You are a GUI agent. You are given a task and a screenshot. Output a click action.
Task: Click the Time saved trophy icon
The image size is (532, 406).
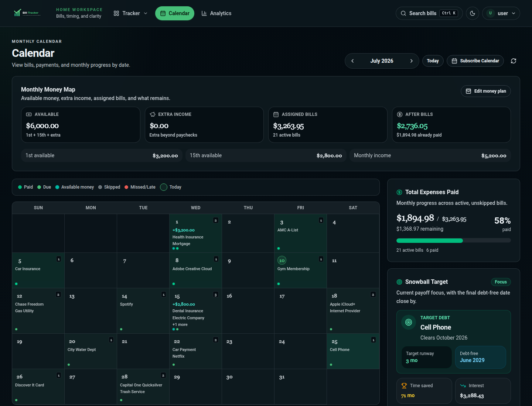pyautogui.click(x=404, y=386)
